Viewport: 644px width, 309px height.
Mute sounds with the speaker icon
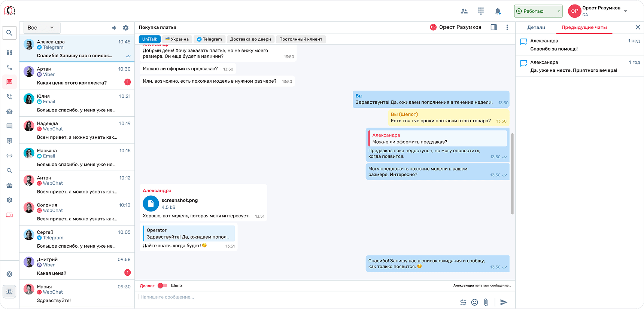tap(114, 28)
